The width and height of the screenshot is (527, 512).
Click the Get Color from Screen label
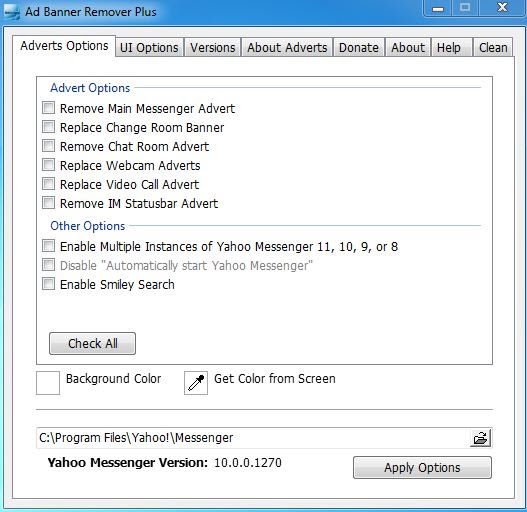point(275,379)
